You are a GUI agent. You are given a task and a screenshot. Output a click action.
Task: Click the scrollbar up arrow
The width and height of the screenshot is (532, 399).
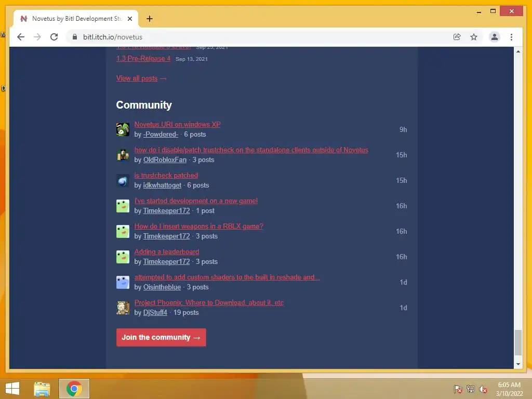click(x=518, y=51)
